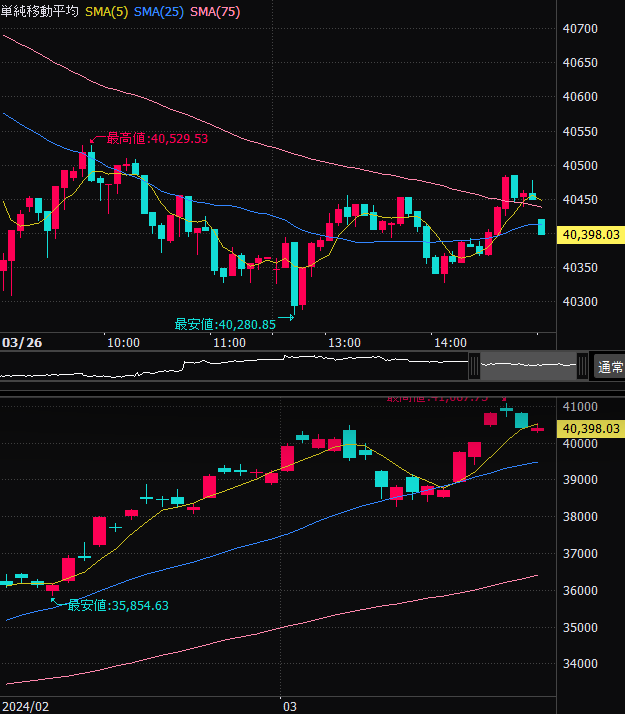Click the 40700 price axis label

(580, 29)
